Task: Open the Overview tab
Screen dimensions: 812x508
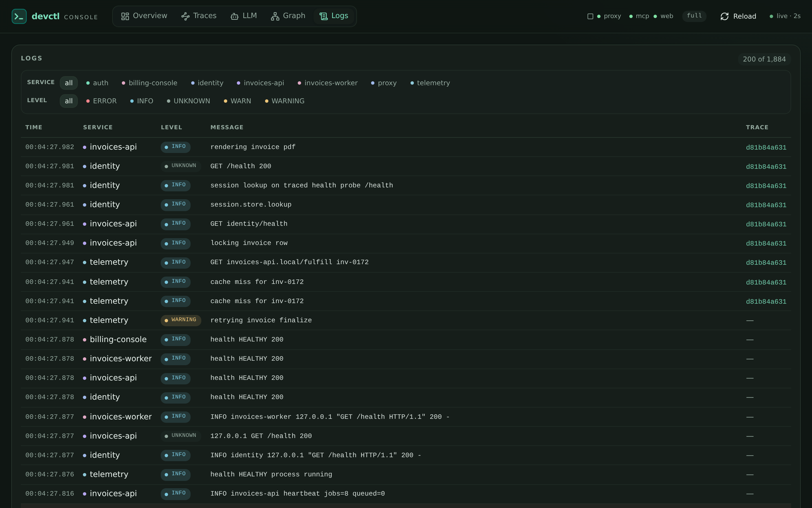Action: tap(144, 16)
